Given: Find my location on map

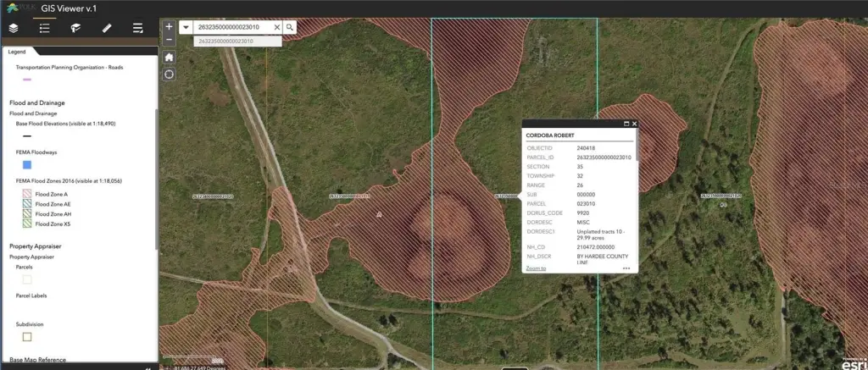Looking at the screenshot, I should (169, 75).
